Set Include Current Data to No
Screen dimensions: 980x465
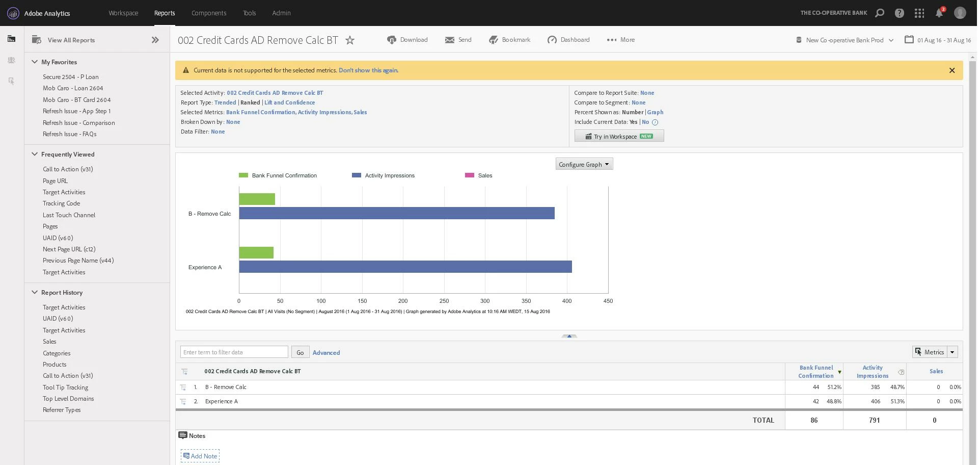(645, 122)
